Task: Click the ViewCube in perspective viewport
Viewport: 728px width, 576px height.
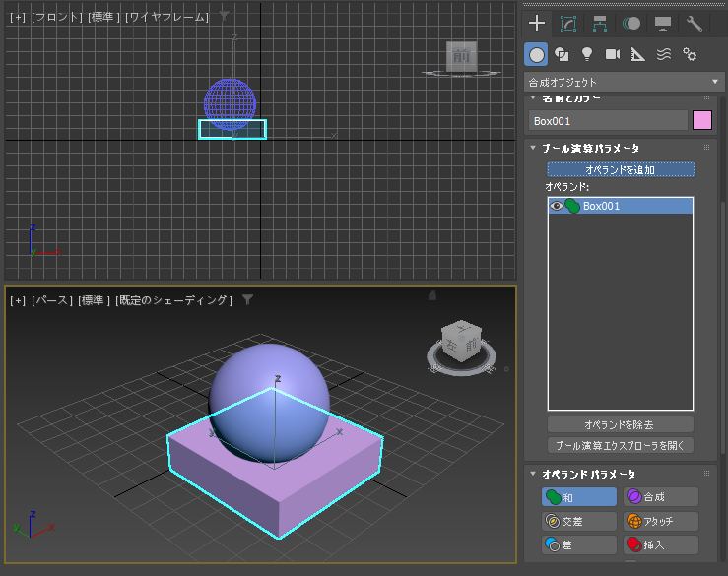Action: click(461, 341)
